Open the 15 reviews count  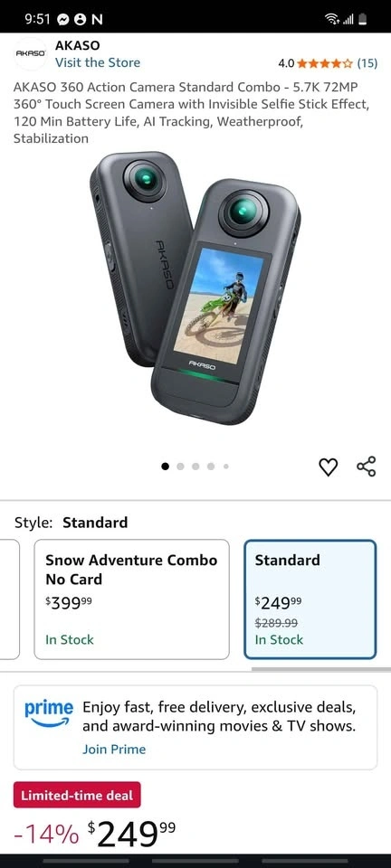point(367,63)
